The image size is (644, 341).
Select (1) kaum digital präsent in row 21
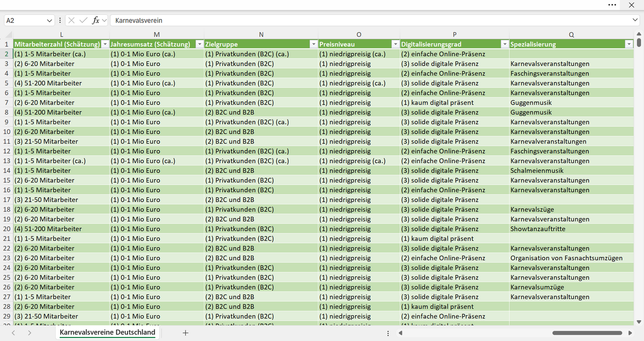(455, 239)
